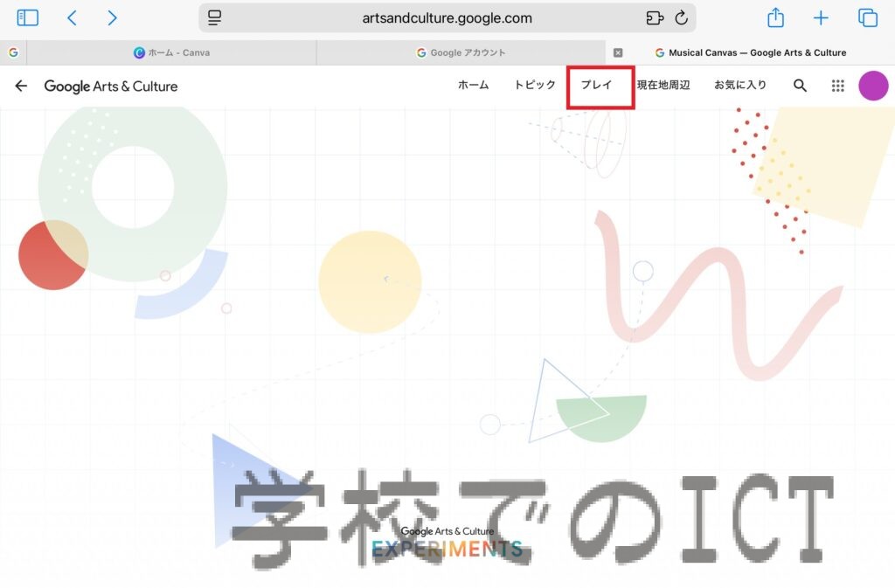Open the ホーム menu item
The height and width of the screenshot is (588, 895).
click(x=473, y=85)
